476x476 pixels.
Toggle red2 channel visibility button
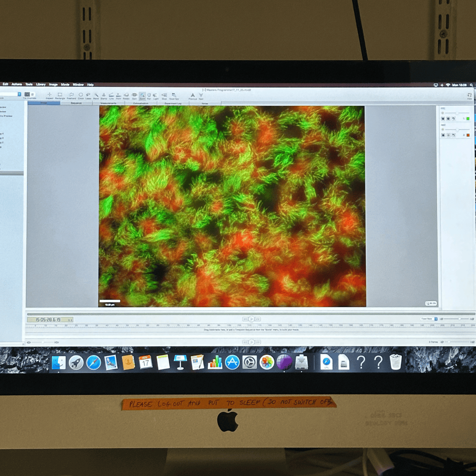pos(443,135)
